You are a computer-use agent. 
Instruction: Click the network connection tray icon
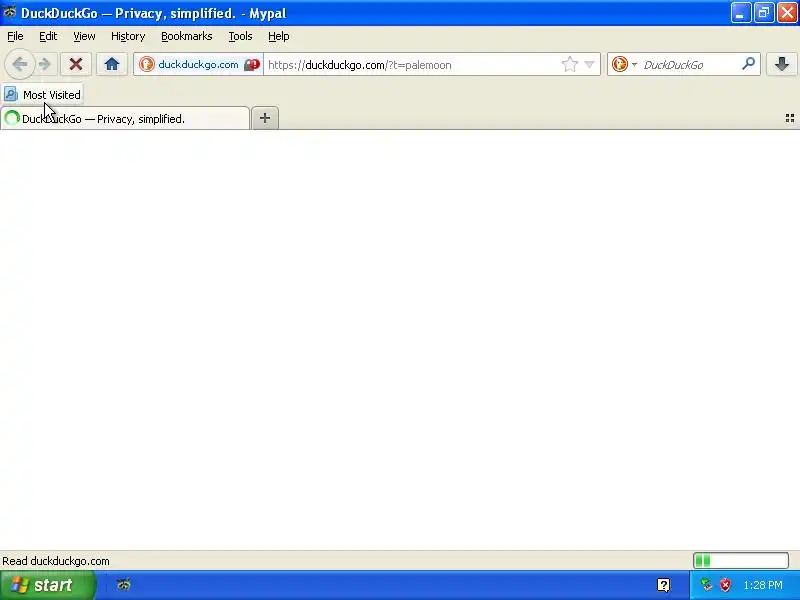point(706,585)
